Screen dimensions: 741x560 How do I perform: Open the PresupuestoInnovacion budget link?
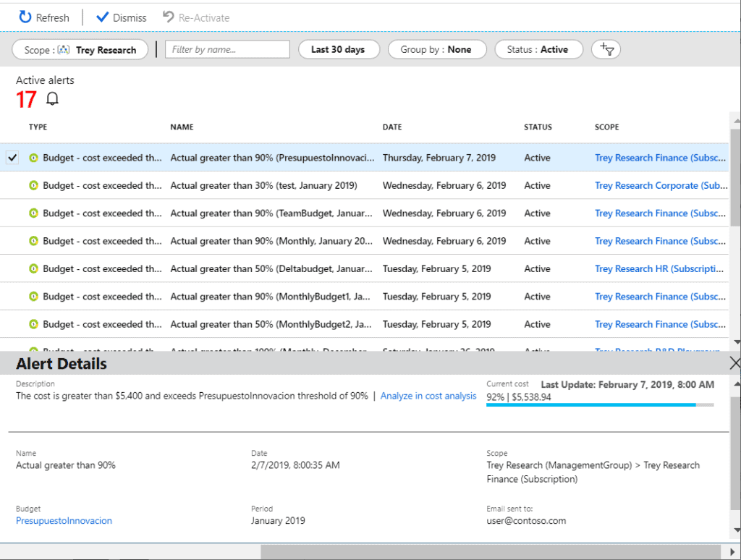pyautogui.click(x=64, y=521)
